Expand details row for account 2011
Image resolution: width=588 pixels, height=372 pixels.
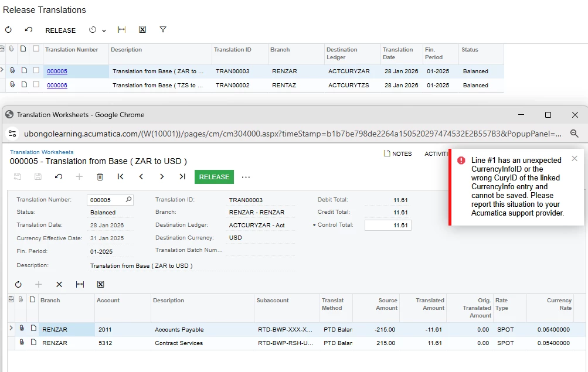(11, 328)
